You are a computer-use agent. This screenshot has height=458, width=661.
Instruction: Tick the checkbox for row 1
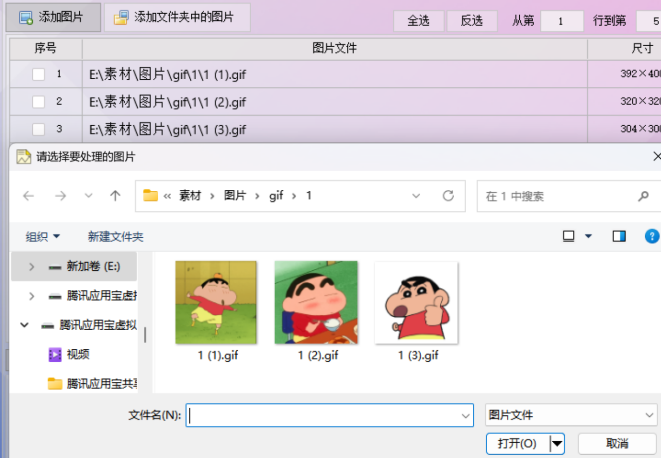coord(38,74)
